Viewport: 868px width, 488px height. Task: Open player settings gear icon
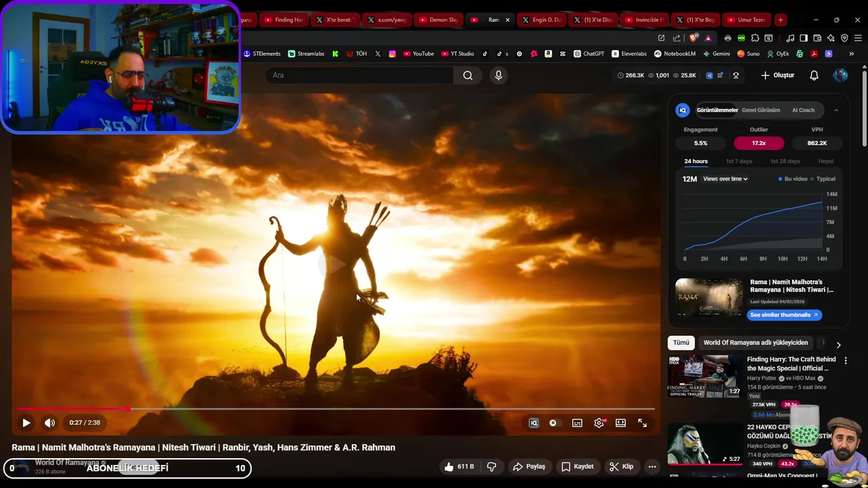599,423
